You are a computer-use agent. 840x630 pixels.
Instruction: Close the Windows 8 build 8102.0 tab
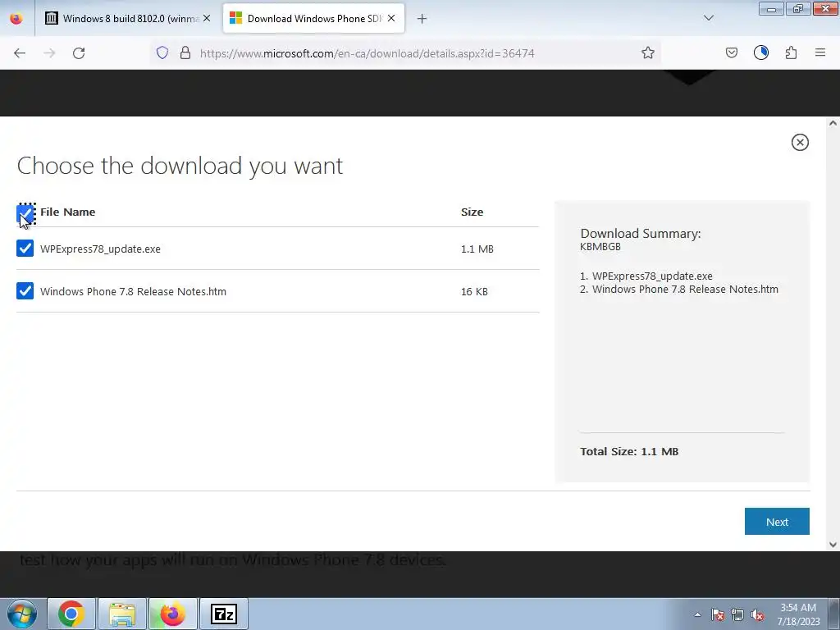pos(207,18)
